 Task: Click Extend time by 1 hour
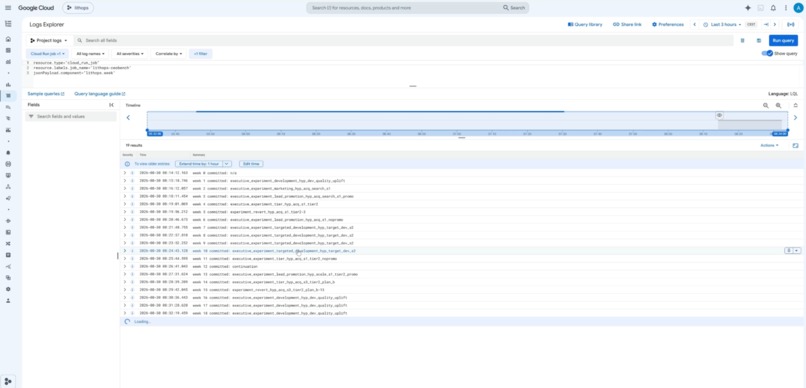pyautogui.click(x=199, y=163)
